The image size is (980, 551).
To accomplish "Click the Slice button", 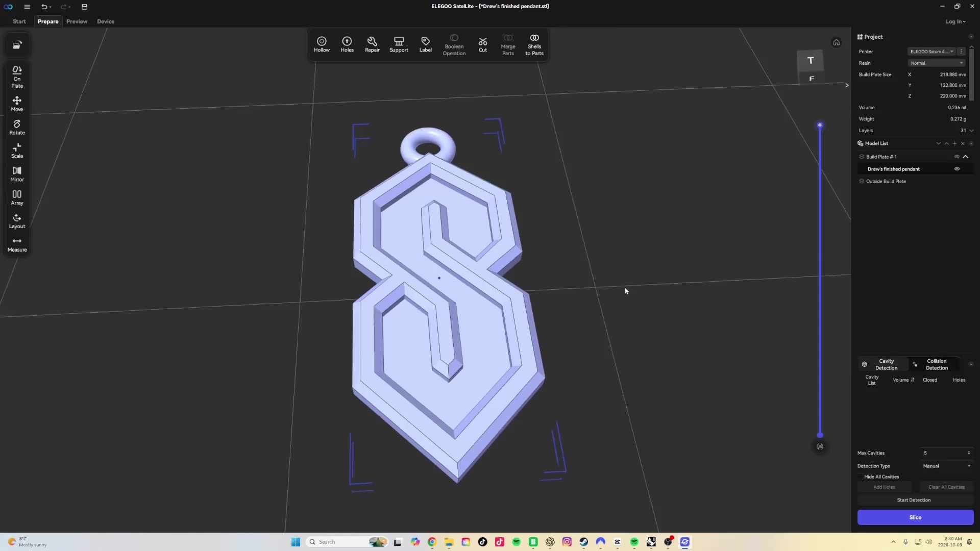I will pyautogui.click(x=915, y=517).
